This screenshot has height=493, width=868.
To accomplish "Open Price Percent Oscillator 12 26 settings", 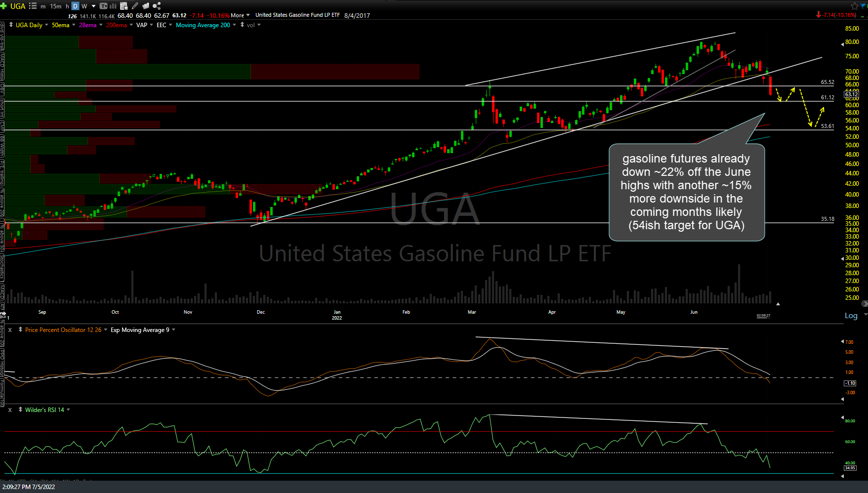I will (x=105, y=330).
